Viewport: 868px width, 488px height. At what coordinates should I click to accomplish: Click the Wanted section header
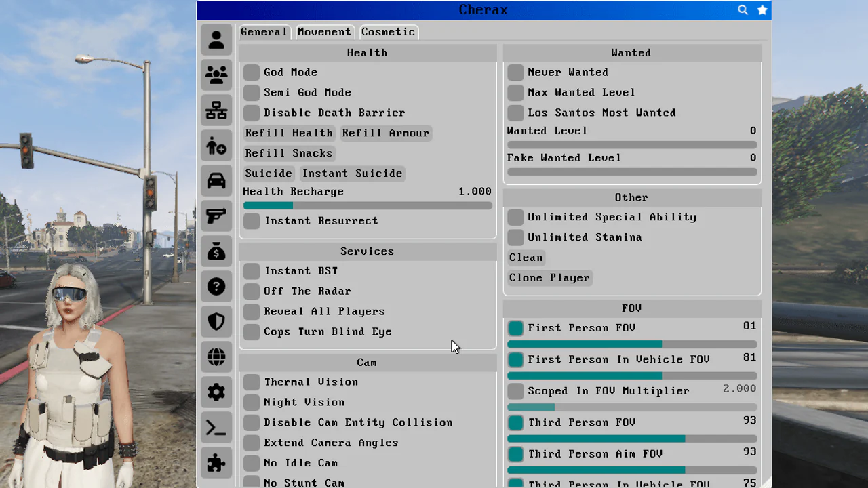tap(631, 53)
